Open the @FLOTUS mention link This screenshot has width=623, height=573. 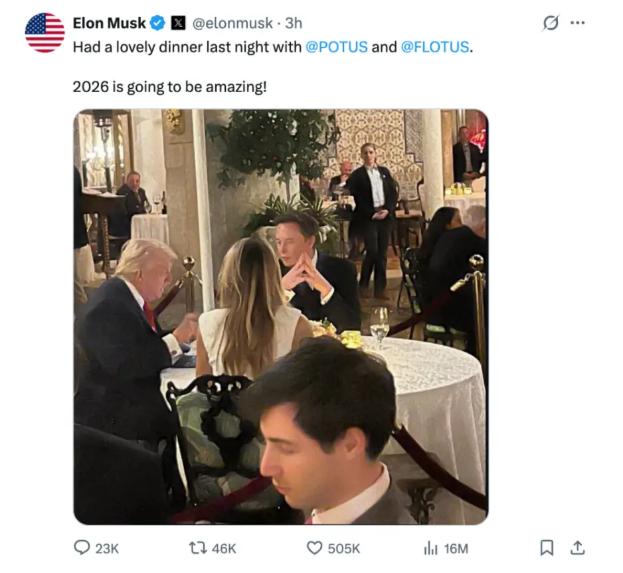coord(436,46)
